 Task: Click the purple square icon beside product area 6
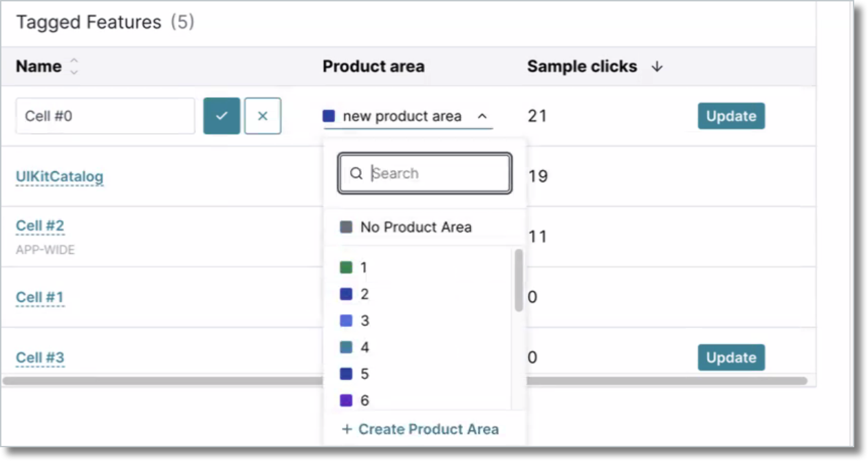coord(347,400)
